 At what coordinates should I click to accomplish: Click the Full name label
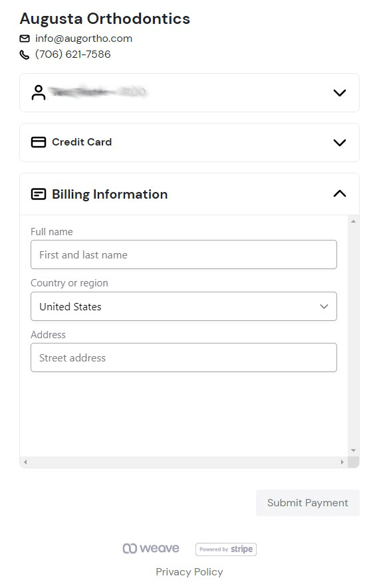coord(52,232)
